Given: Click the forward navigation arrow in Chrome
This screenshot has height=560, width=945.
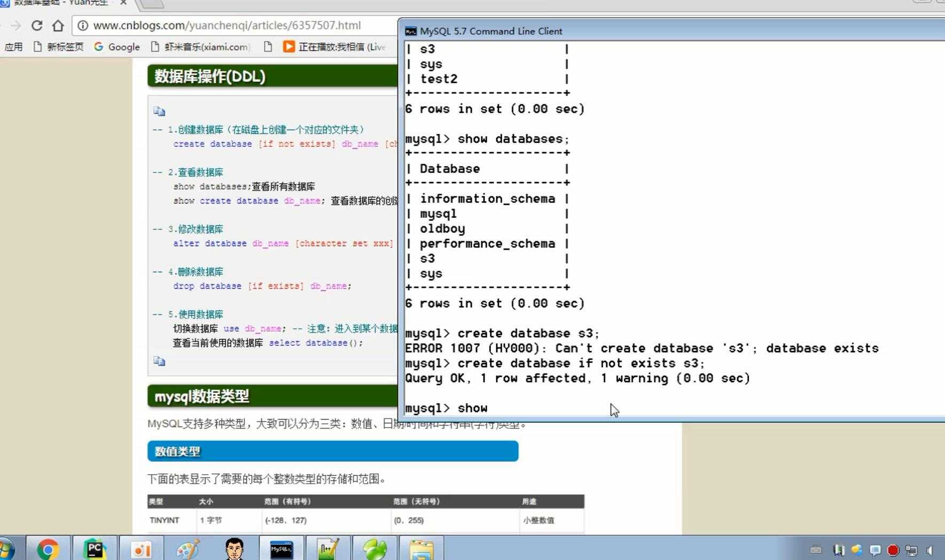Looking at the screenshot, I should 16,25.
